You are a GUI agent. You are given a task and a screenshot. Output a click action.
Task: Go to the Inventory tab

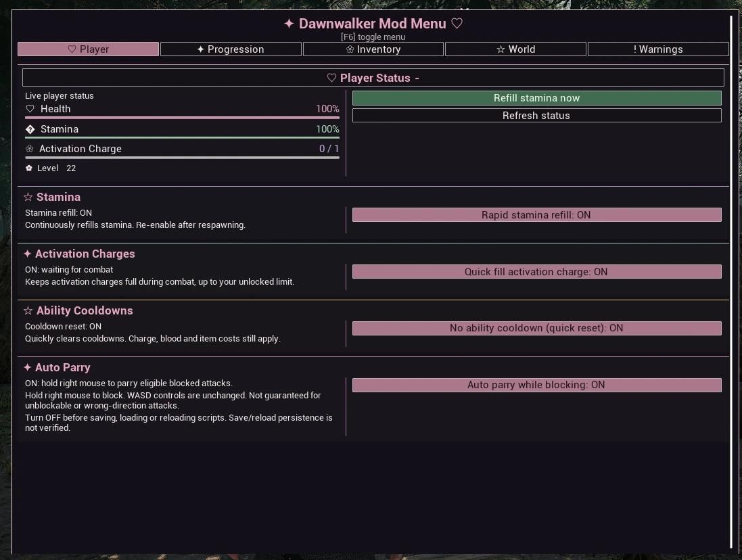(x=373, y=49)
